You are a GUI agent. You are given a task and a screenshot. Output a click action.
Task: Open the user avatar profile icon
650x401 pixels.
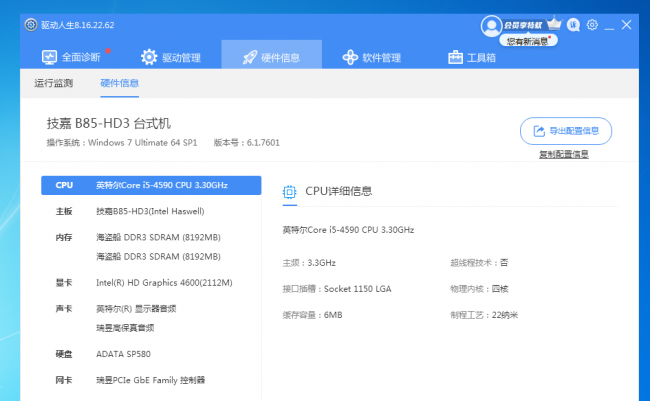(492, 26)
